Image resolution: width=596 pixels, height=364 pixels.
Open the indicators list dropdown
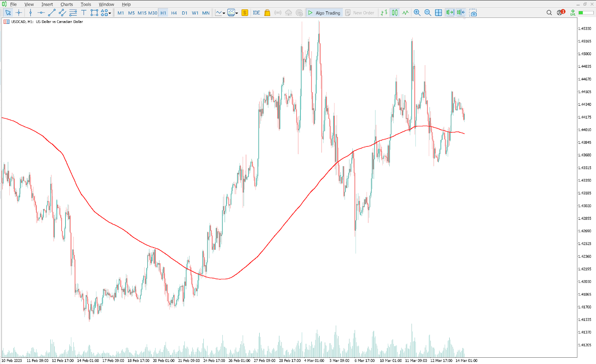(220, 13)
